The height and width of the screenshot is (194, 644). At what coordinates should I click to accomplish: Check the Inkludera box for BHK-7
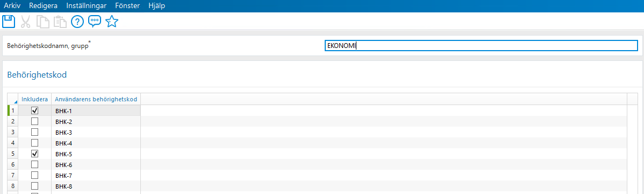point(35,175)
